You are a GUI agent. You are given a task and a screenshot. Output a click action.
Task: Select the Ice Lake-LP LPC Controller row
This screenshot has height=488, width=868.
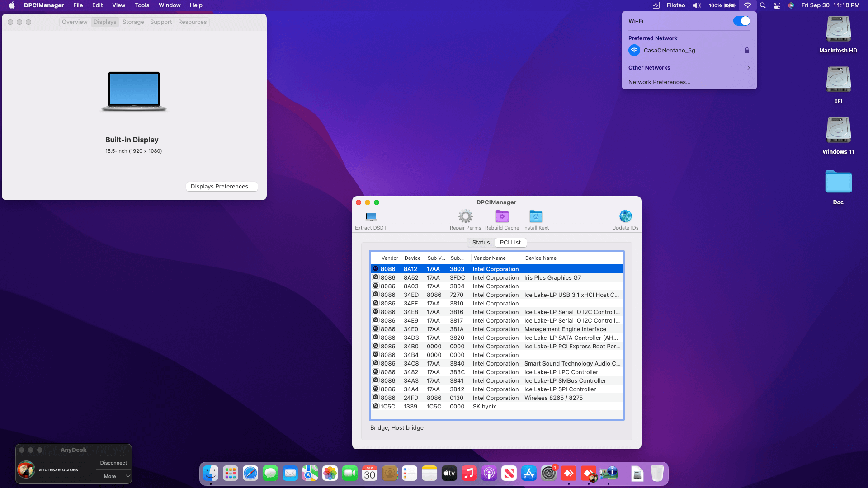(x=497, y=372)
